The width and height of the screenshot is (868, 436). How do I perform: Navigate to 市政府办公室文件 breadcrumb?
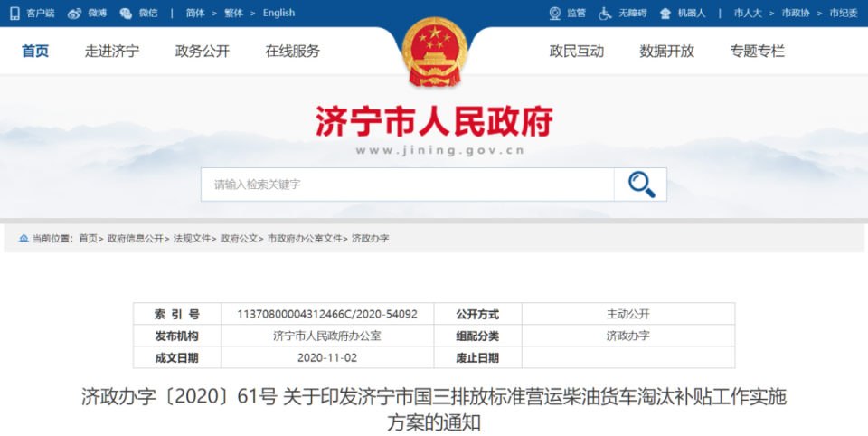(305, 239)
